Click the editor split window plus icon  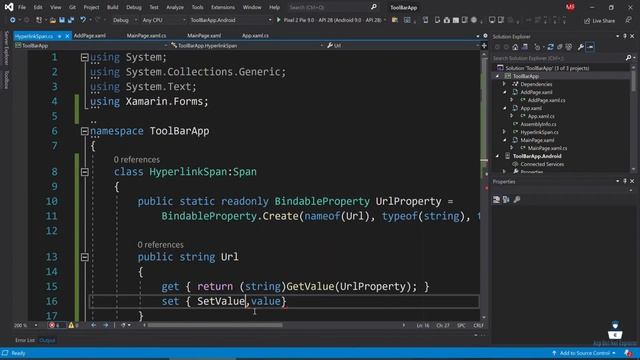coord(484,46)
